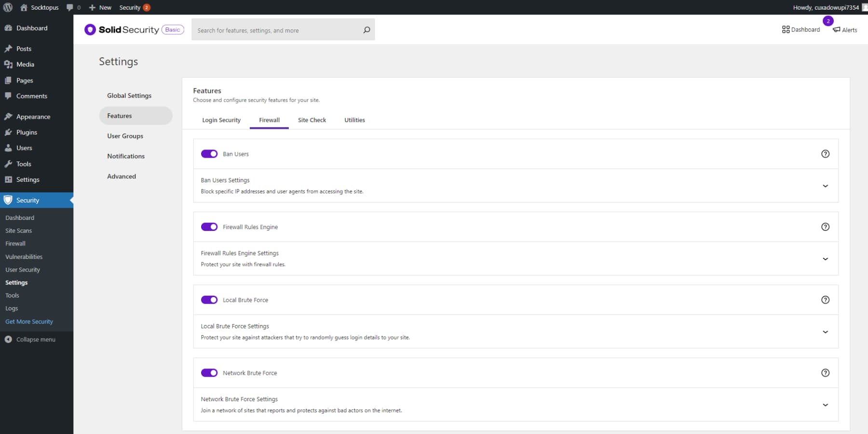This screenshot has height=434, width=868.
Task: Toggle Network Brute Force off
Action: click(210, 373)
